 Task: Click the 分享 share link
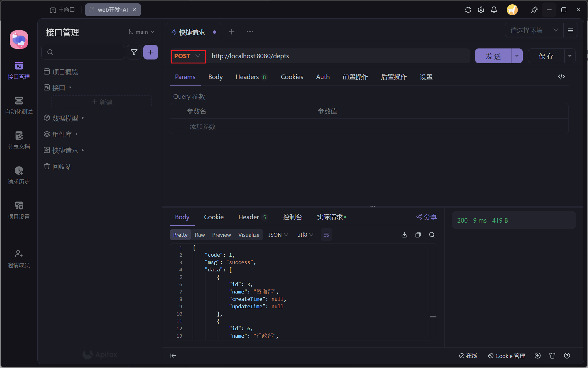[x=427, y=217]
